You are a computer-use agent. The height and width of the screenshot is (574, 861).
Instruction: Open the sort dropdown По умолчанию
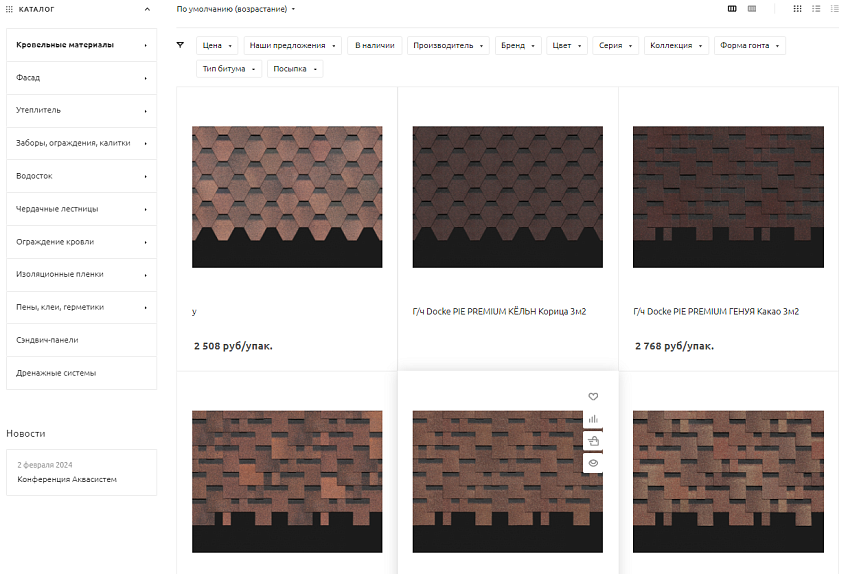[x=236, y=9]
